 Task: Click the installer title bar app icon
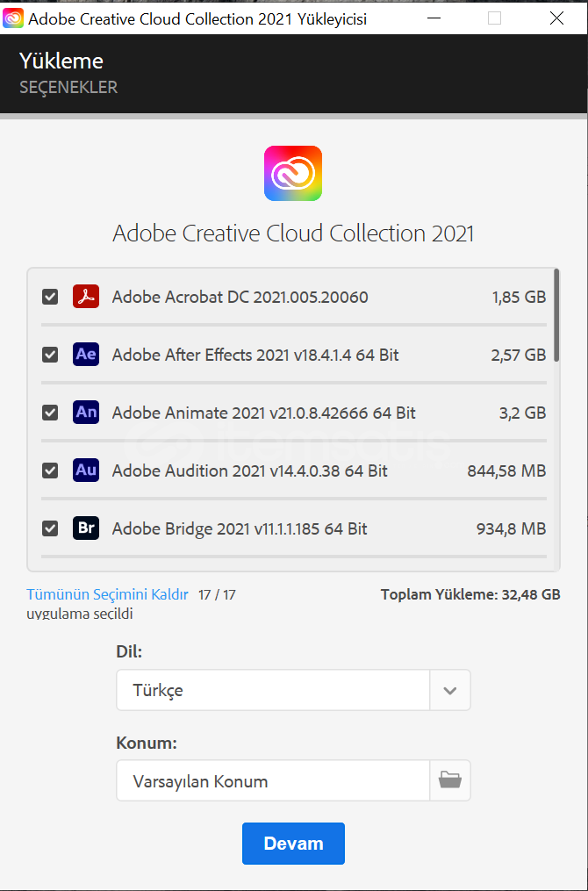pyautogui.click(x=13, y=18)
